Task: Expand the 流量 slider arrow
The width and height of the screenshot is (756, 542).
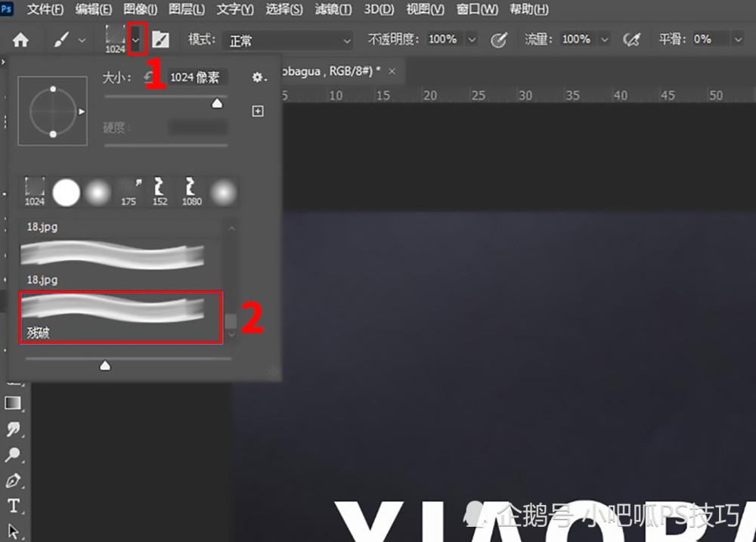Action: tap(605, 39)
